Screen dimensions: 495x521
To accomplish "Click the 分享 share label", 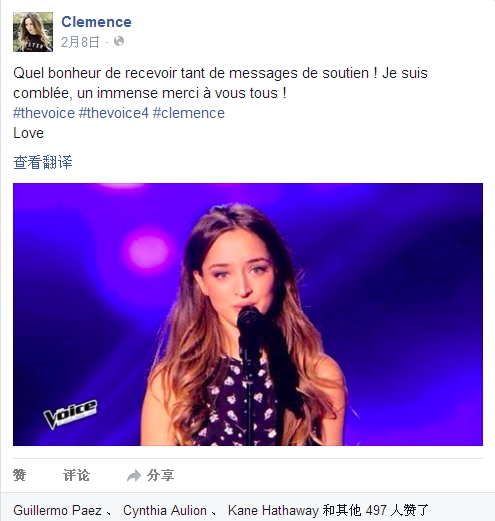I will pos(160,475).
